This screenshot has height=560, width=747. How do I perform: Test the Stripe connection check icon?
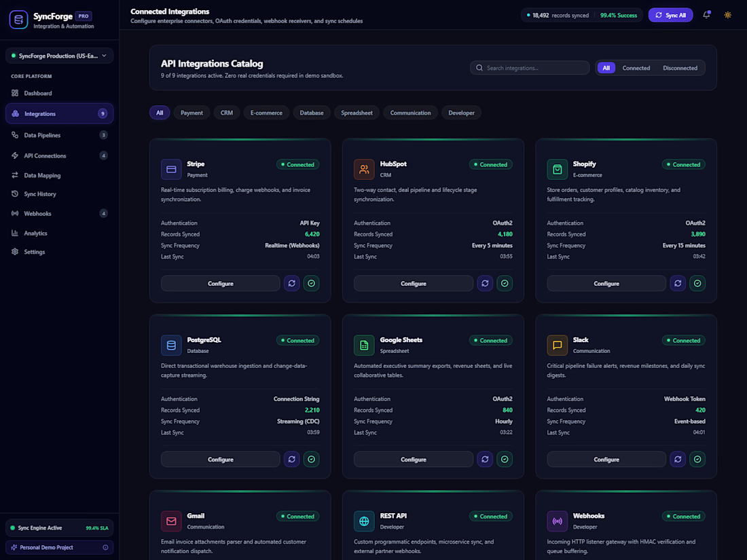[311, 283]
